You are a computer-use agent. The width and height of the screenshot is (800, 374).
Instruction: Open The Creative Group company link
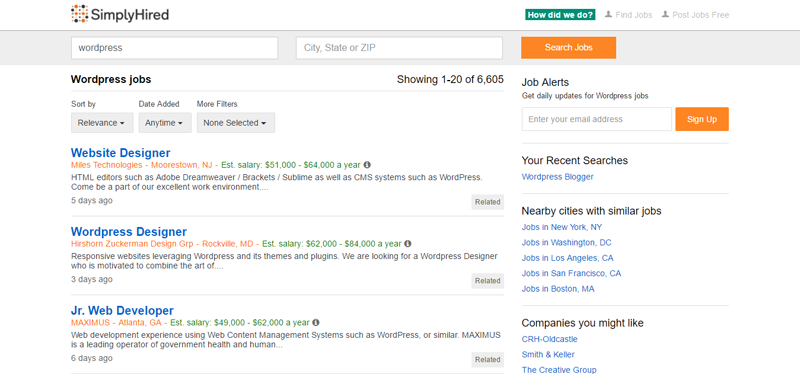tap(559, 369)
